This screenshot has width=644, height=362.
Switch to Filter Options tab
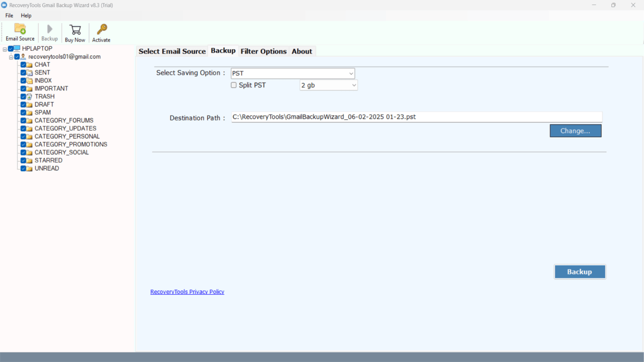[x=264, y=51]
